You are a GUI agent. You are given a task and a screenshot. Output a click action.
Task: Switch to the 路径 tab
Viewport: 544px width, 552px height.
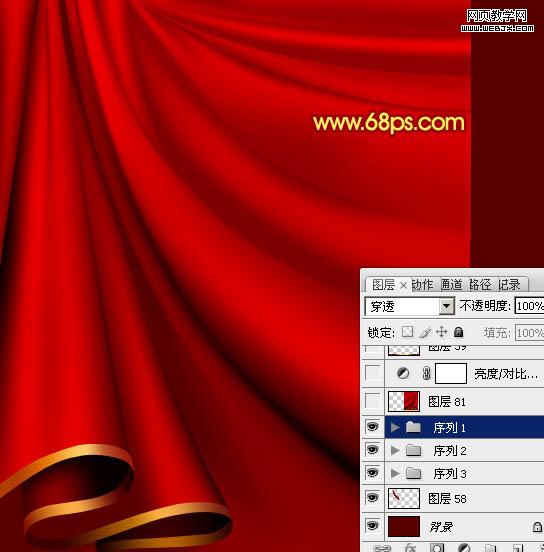tap(480, 284)
